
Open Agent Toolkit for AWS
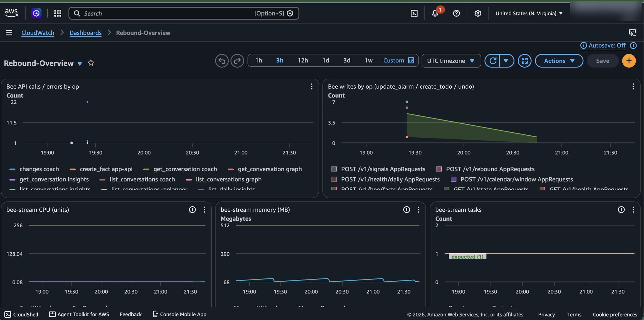[x=79, y=314]
